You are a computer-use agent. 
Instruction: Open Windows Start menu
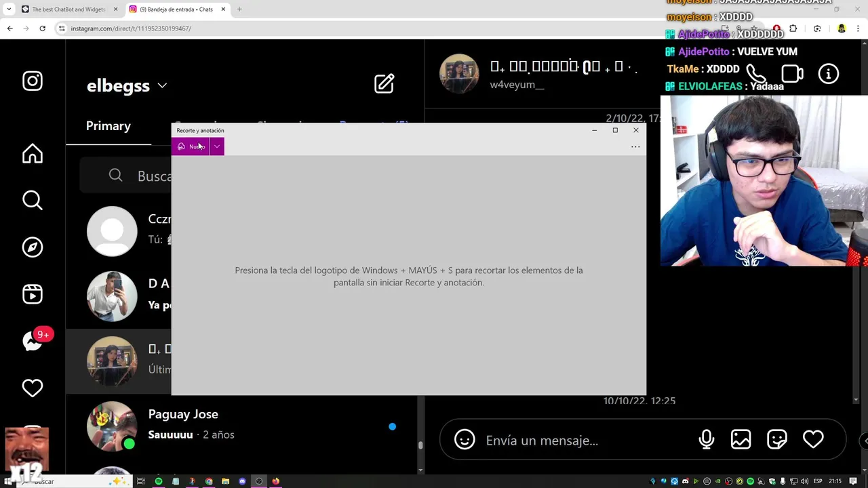point(9,481)
